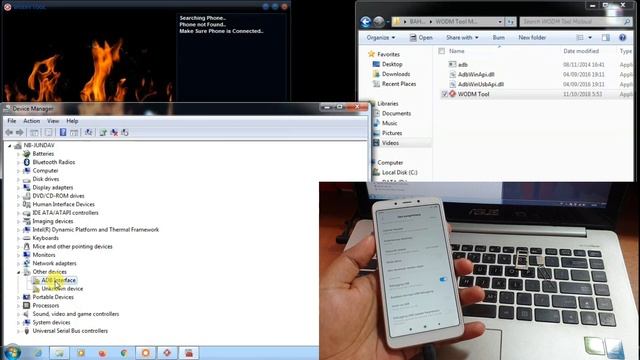
Task: Expand the Bluetooth Radios category
Action: pyautogui.click(x=18, y=162)
